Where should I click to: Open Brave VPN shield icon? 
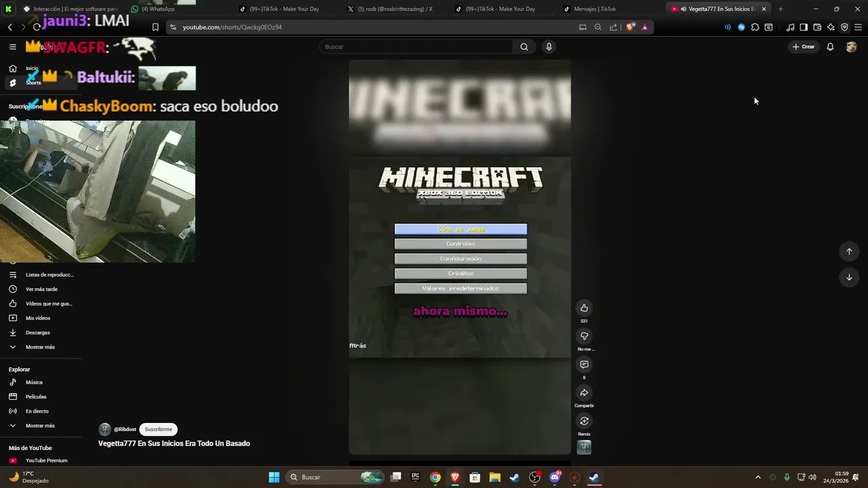tap(844, 27)
